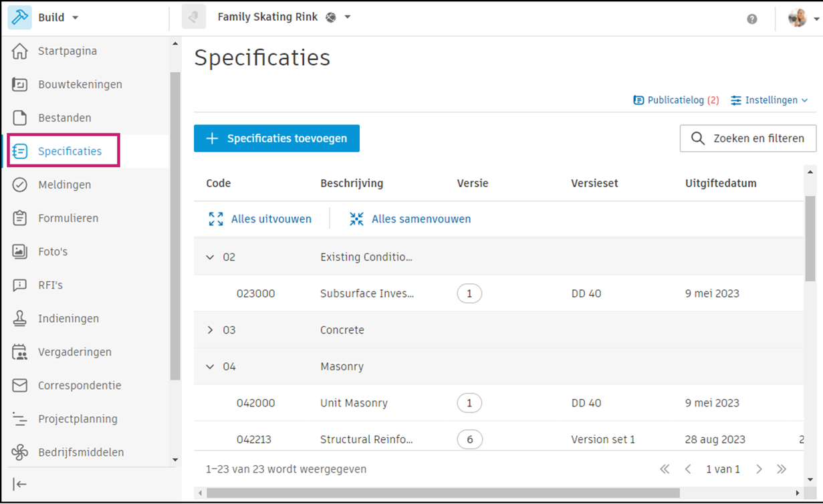823x504 pixels.
Task: Open the Instellingen settings dropdown
Action: (x=770, y=100)
